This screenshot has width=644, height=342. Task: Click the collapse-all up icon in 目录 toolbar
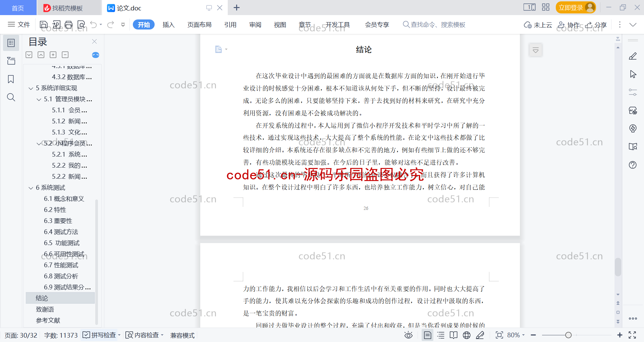click(x=41, y=55)
